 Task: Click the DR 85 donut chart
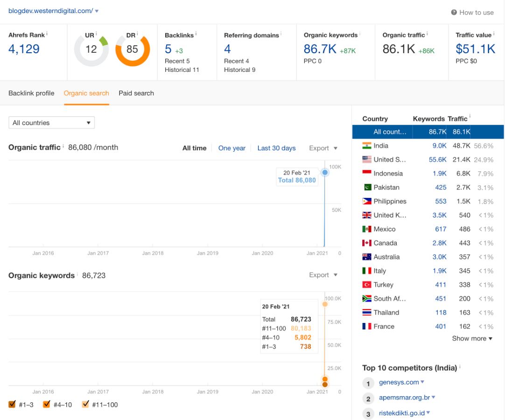[x=133, y=49]
